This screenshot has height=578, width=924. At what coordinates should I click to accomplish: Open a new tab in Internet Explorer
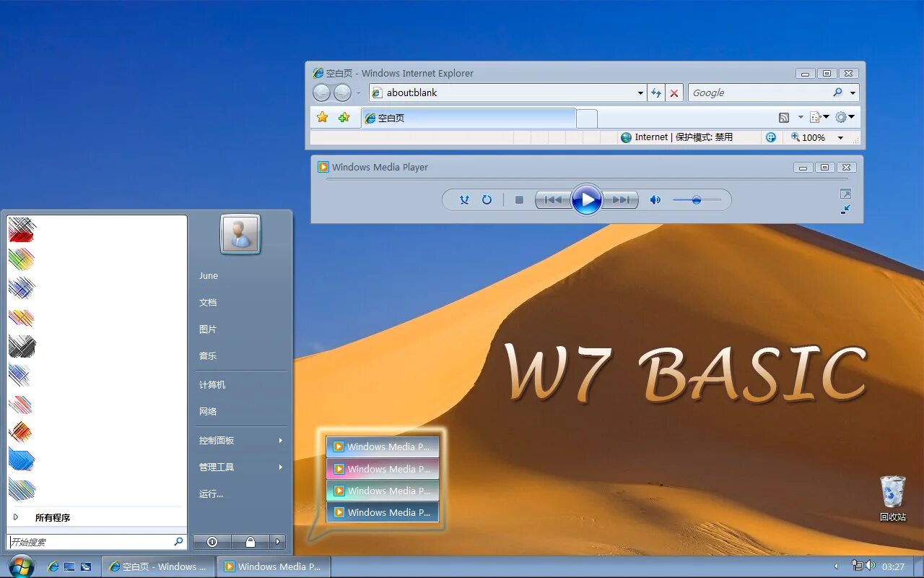pyautogui.click(x=587, y=118)
